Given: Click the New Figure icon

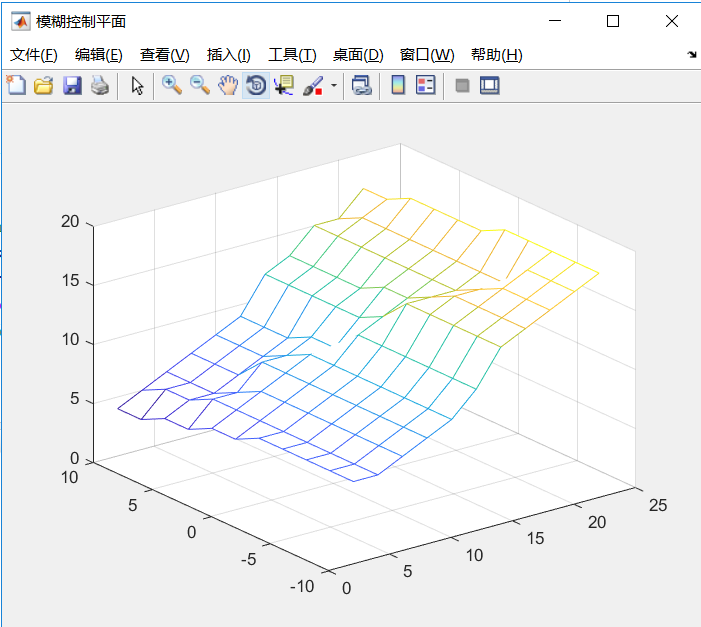Looking at the screenshot, I should [x=16, y=85].
